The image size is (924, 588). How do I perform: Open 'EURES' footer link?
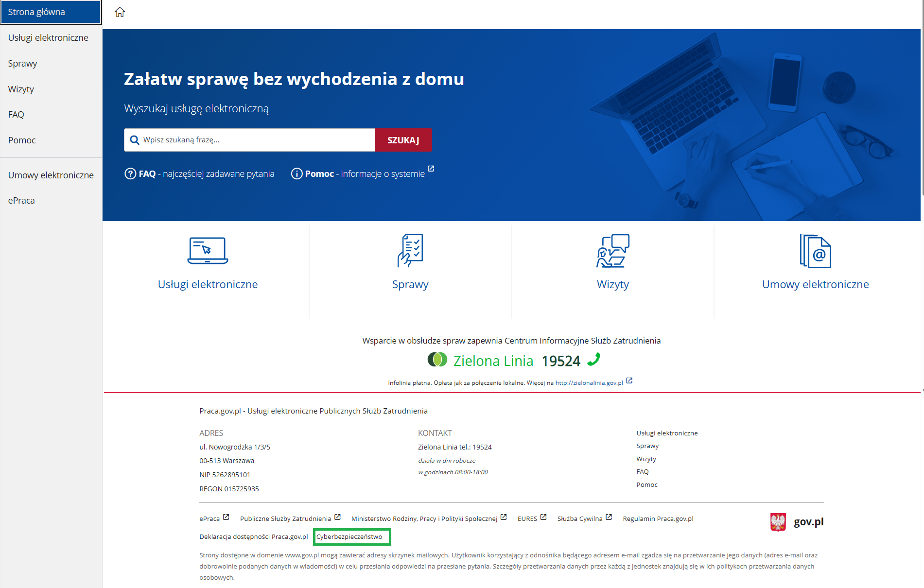point(527,519)
